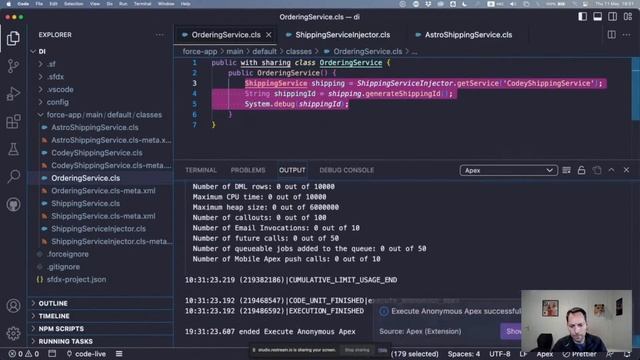
Task: Maximize the panel with chevron up
Action: (x=611, y=170)
